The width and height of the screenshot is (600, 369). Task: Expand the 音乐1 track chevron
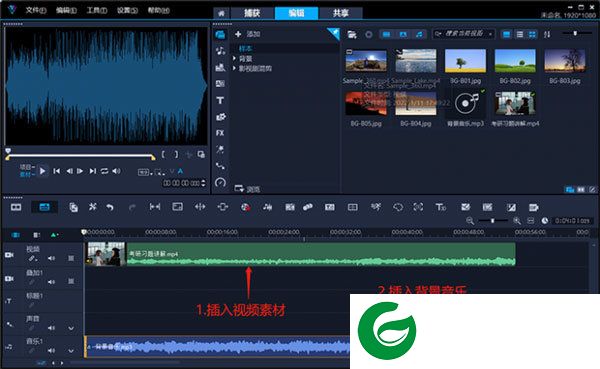click(71, 351)
